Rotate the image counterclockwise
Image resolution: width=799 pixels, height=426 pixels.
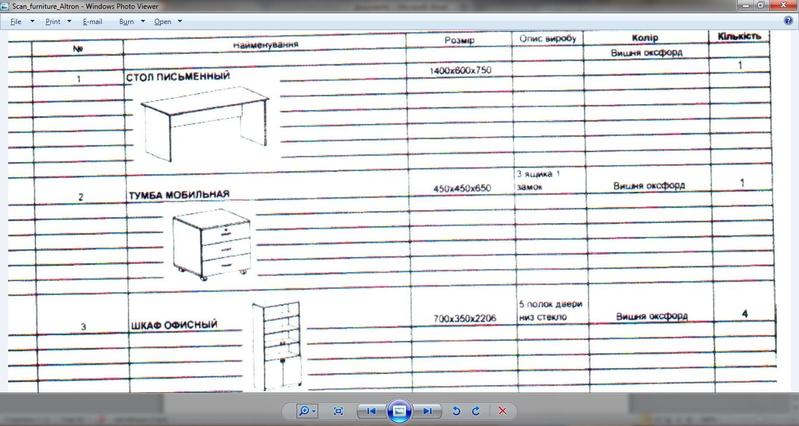pyautogui.click(x=457, y=411)
